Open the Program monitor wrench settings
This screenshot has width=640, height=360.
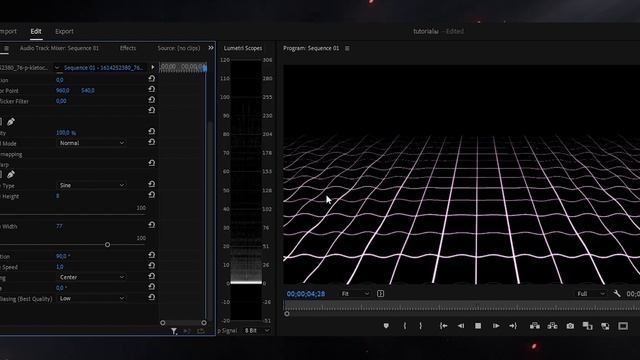(x=617, y=293)
